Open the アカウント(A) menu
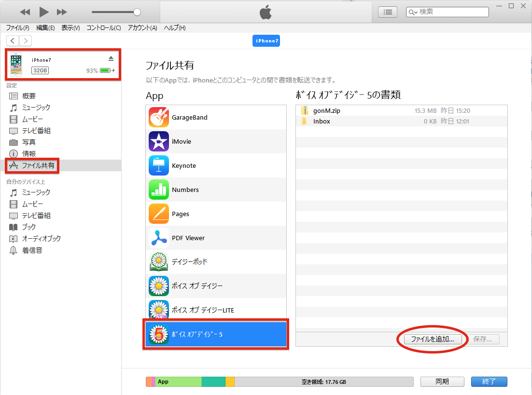 (x=142, y=28)
